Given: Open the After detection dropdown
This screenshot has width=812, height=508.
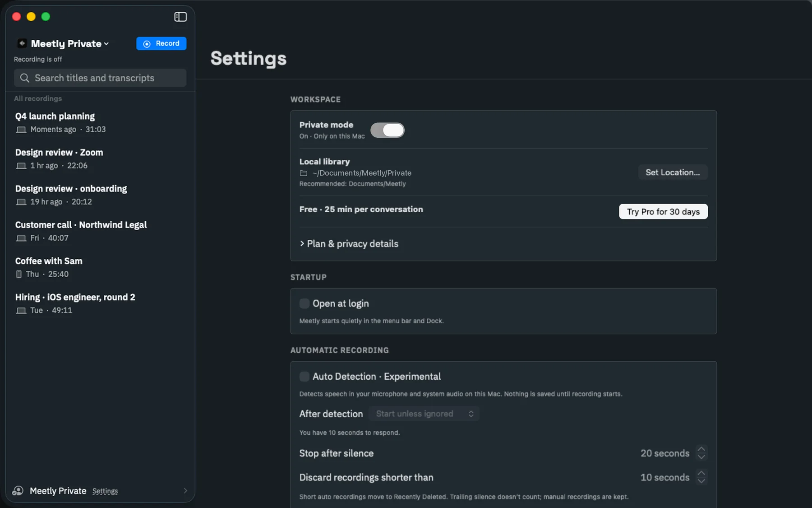Looking at the screenshot, I should coord(424,414).
